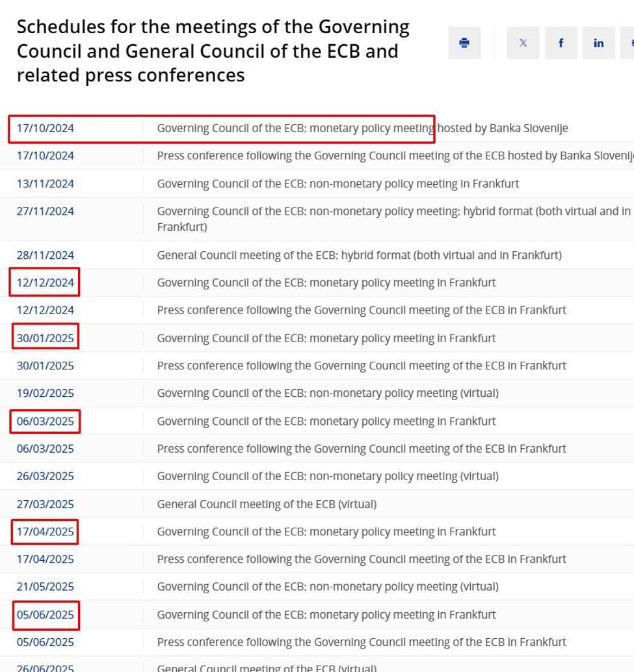Open the 05/06/2025 monetary policy meeting date

tap(46, 614)
